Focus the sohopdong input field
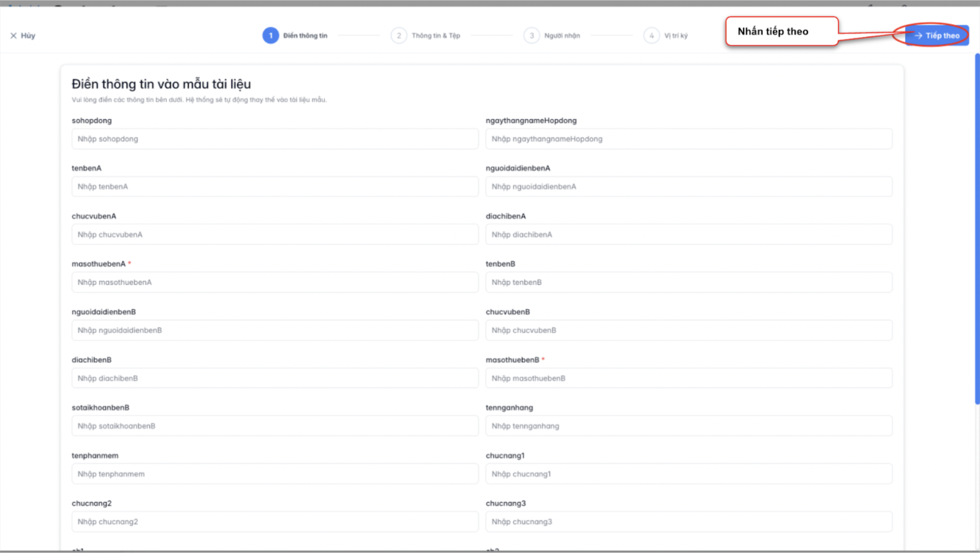This screenshot has width=980, height=553. [x=275, y=139]
